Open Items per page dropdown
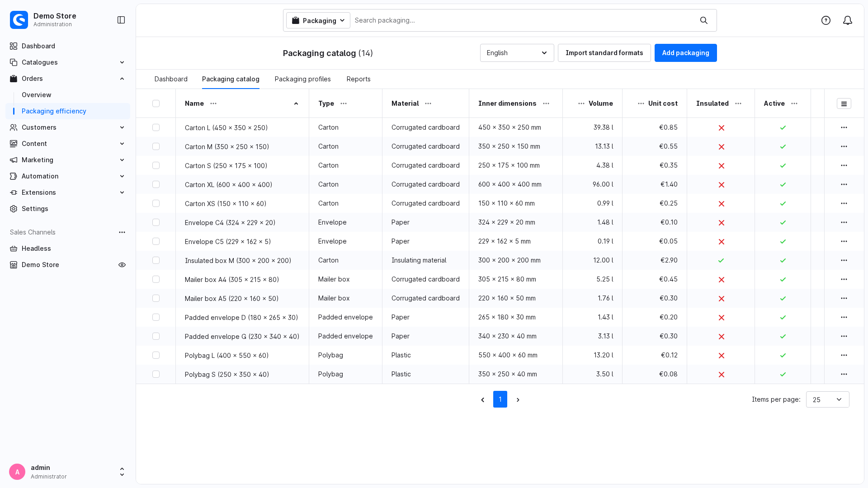 click(827, 399)
